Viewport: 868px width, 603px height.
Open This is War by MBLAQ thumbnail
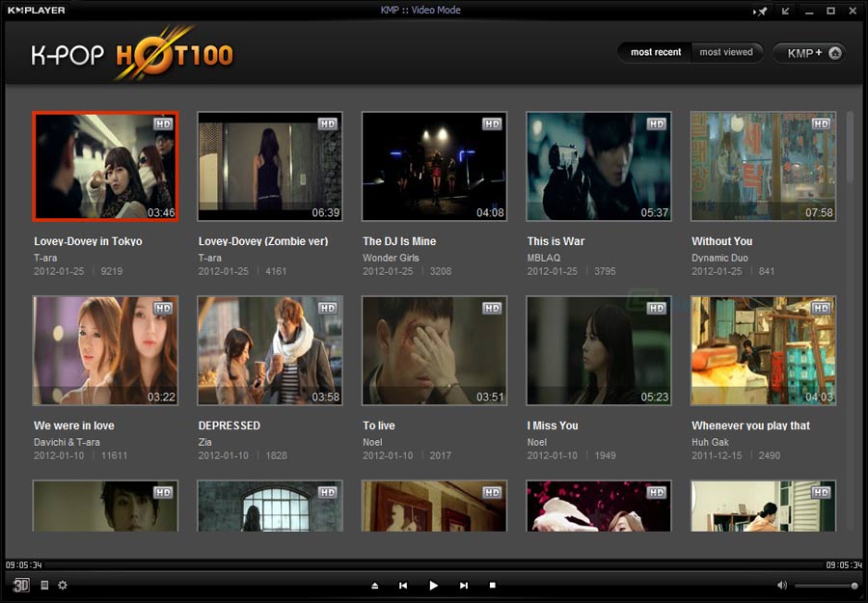[598, 166]
